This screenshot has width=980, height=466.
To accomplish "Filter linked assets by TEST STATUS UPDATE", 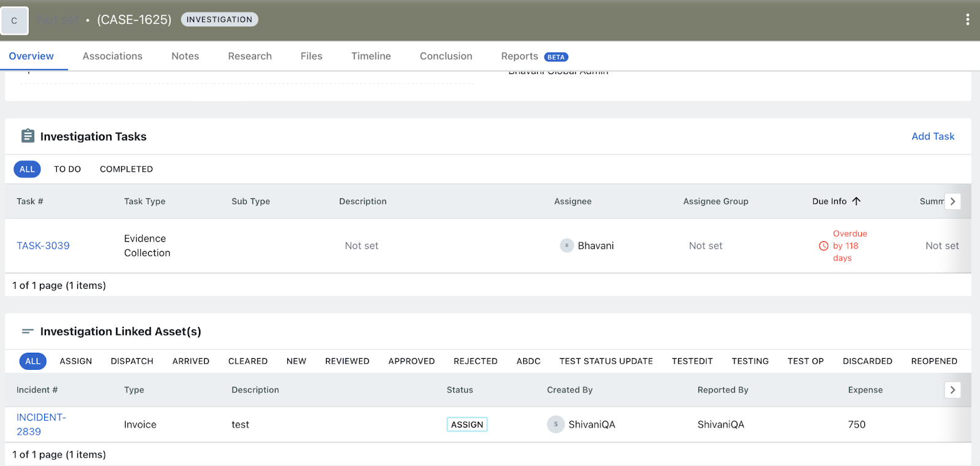I will click(x=606, y=361).
